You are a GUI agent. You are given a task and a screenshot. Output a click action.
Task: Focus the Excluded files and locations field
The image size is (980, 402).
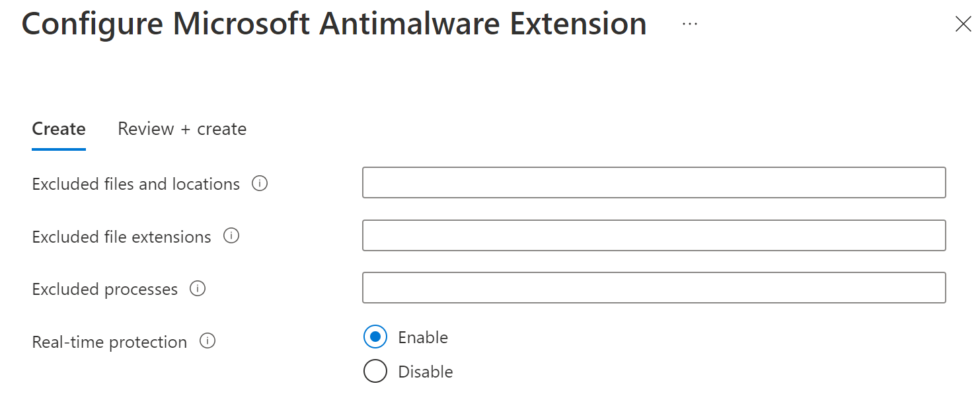pyautogui.click(x=654, y=183)
